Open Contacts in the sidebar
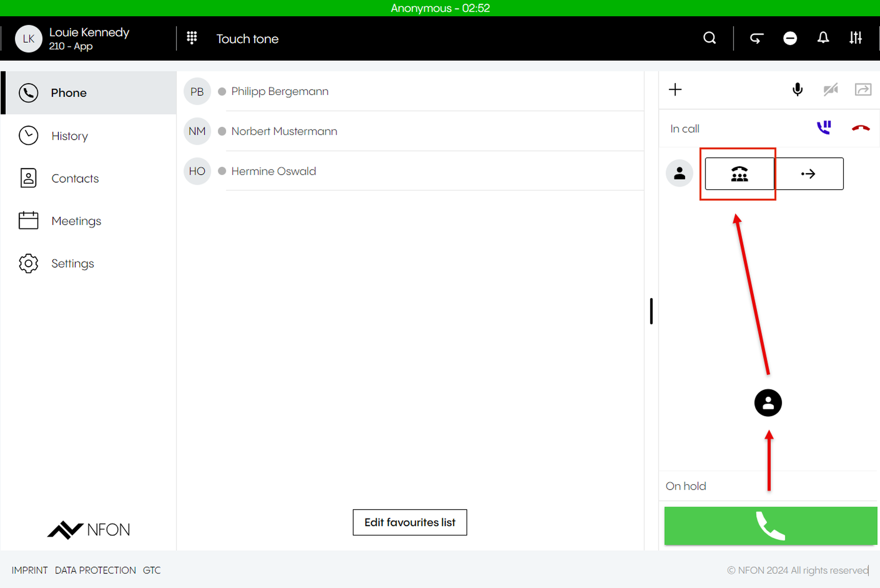The height and width of the screenshot is (588, 880). [75, 178]
